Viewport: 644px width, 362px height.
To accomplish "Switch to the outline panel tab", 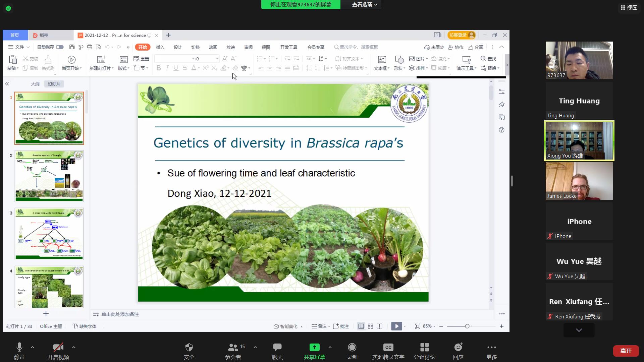I will [x=35, y=84].
